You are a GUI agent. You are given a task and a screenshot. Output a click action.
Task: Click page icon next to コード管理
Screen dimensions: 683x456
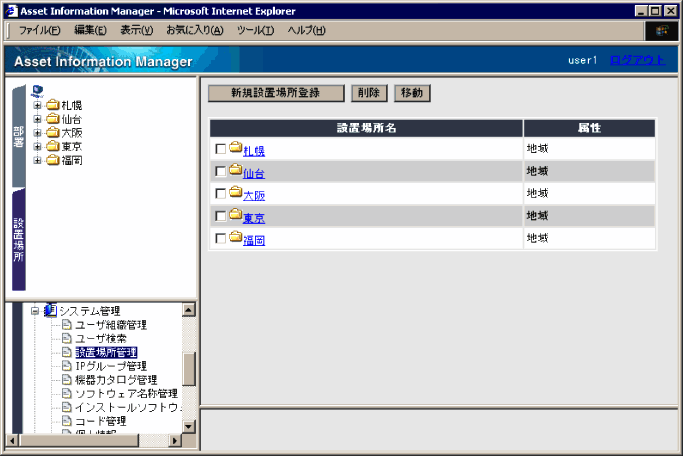(66, 421)
